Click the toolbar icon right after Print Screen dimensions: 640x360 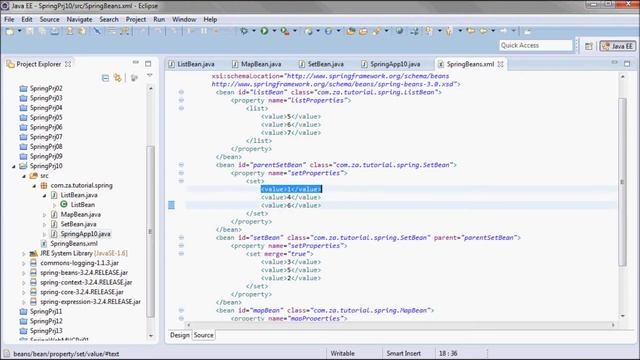pyautogui.click(x=70, y=31)
